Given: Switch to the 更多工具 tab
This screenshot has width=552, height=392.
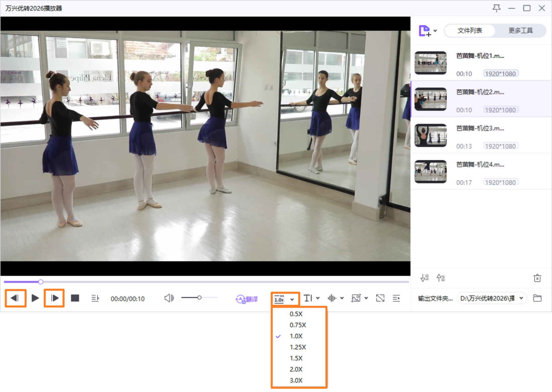Looking at the screenshot, I should (520, 31).
